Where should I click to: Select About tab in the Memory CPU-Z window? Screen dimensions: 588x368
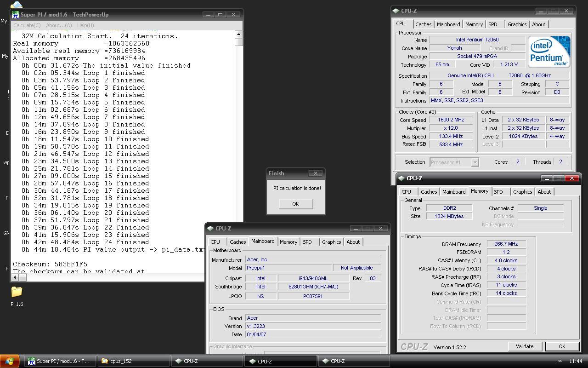(x=544, y=192)
